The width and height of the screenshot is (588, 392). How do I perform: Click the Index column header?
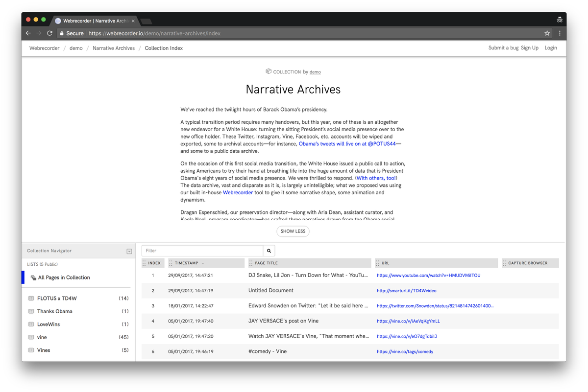point(153,263)
